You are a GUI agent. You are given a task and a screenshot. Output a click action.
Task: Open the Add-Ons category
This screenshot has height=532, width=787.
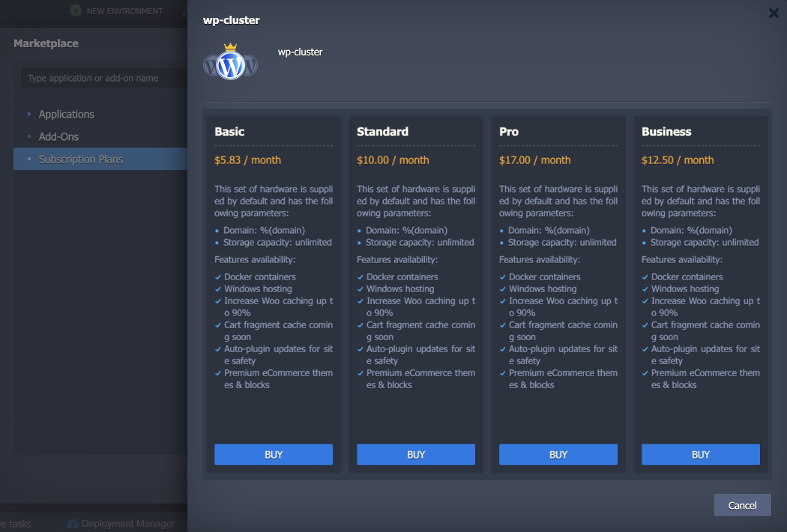tap(58, 136)
